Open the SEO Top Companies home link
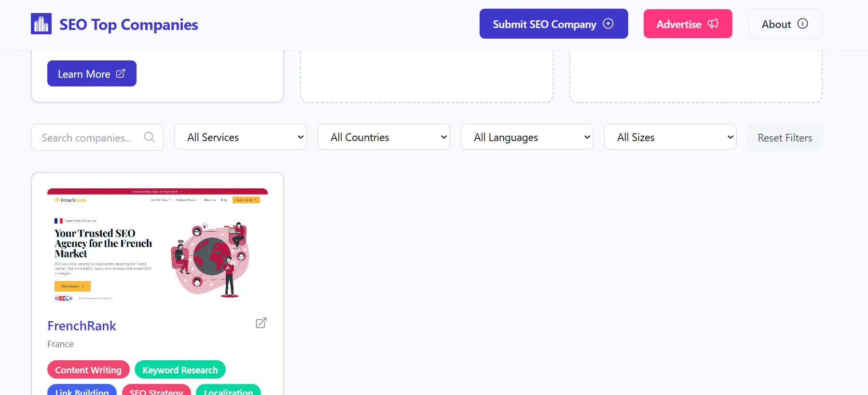This screenshot has height=395, width=868. tap(114, 24)
